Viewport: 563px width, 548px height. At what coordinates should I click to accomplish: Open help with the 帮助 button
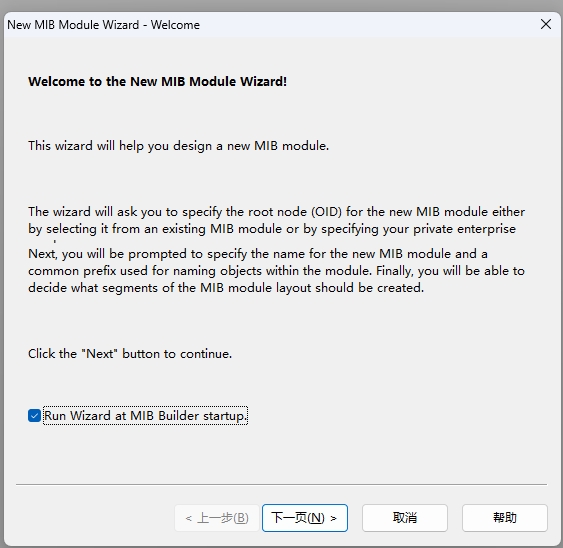[x=505, y=518]
